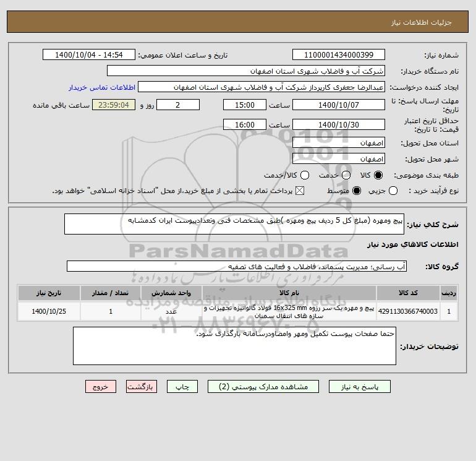Click price validity time 16:00
476x461 pixels.
click(x=245, y=124)
